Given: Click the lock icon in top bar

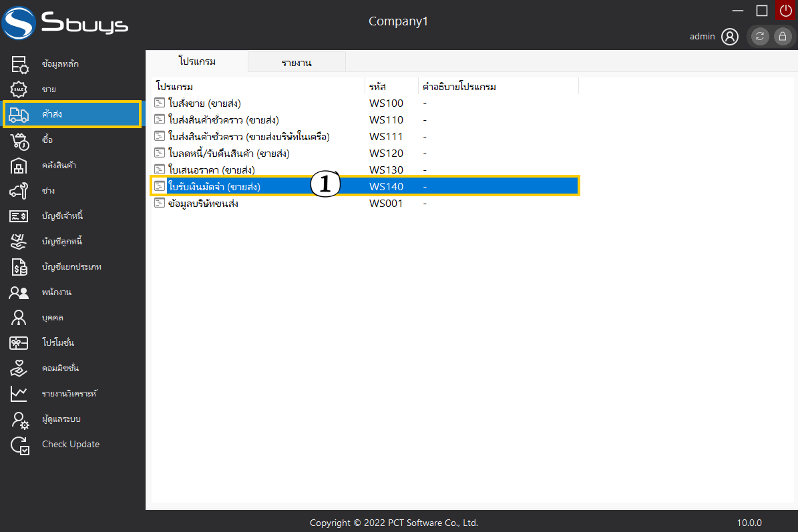Looking at the screenshot, I should [x=782, y=37].
